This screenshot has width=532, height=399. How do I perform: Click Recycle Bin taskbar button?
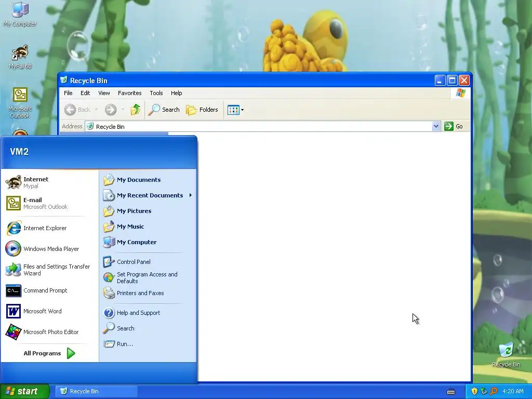coord(96,391)
